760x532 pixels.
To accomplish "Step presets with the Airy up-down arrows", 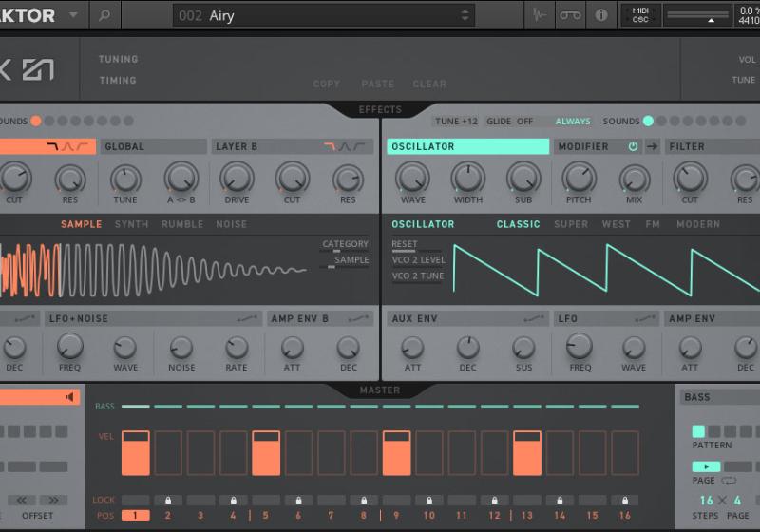I will point(465,15).
